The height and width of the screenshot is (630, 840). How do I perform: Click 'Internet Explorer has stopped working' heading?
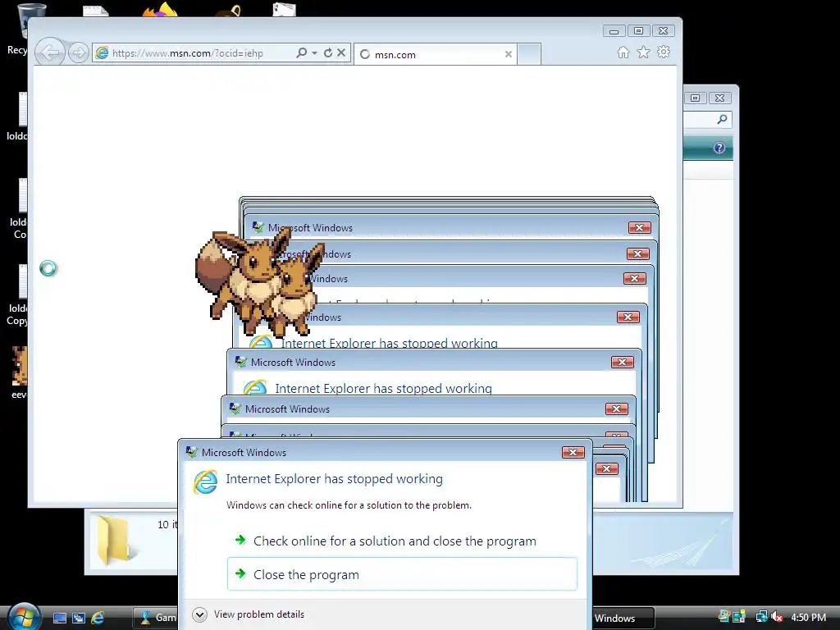point(335,478)
